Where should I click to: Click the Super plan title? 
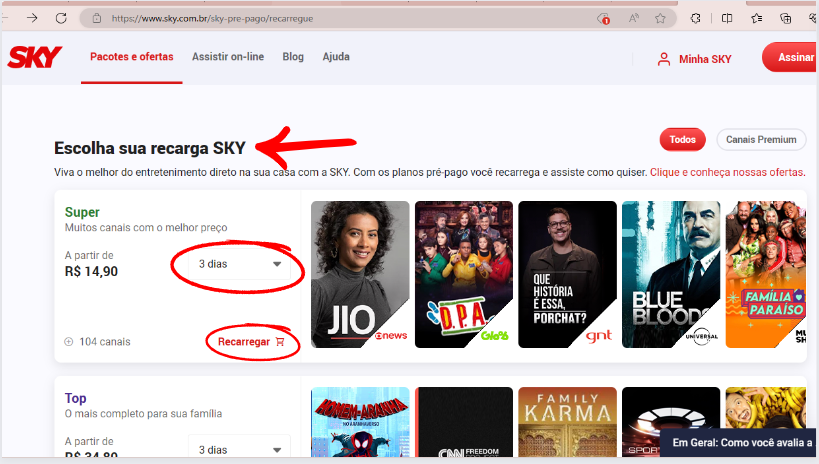[x=82, y=212]
